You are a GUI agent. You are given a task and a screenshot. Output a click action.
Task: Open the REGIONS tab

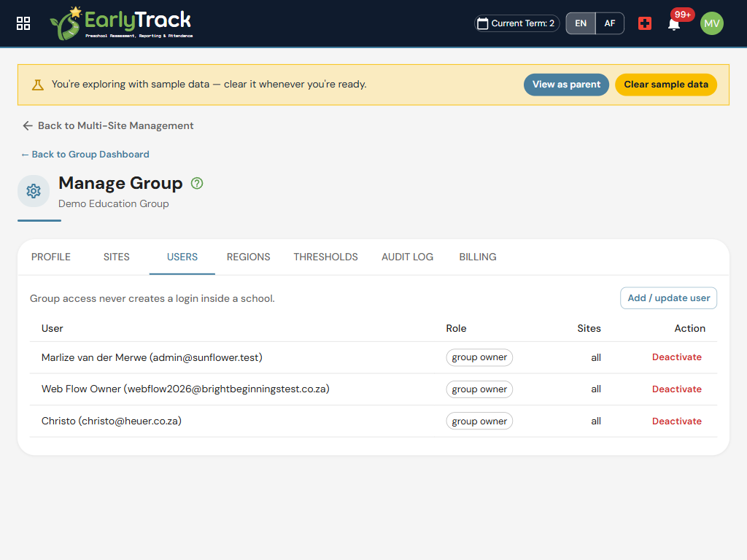[248, 257]
